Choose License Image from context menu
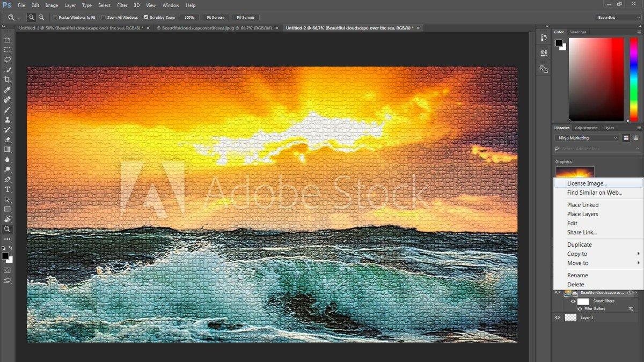Image resolution: width=644 pixels, height=362 pixels. (x=587, y=183)
